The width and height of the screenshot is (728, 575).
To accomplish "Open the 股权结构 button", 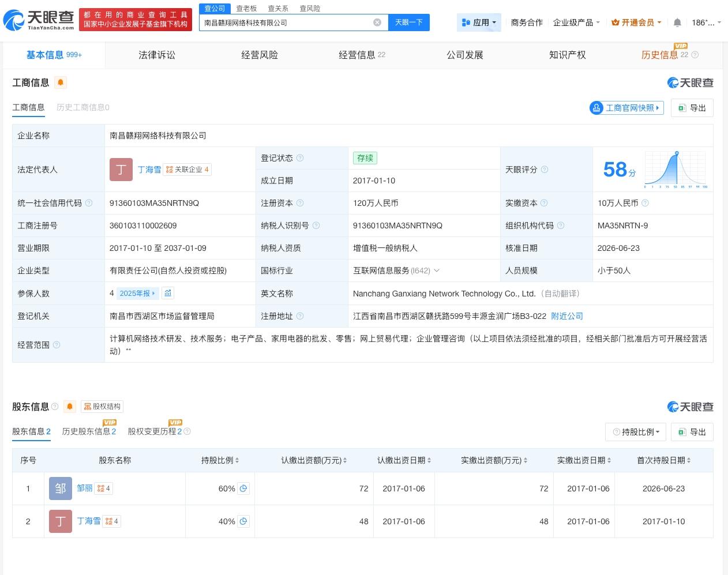I will [102, 407].
